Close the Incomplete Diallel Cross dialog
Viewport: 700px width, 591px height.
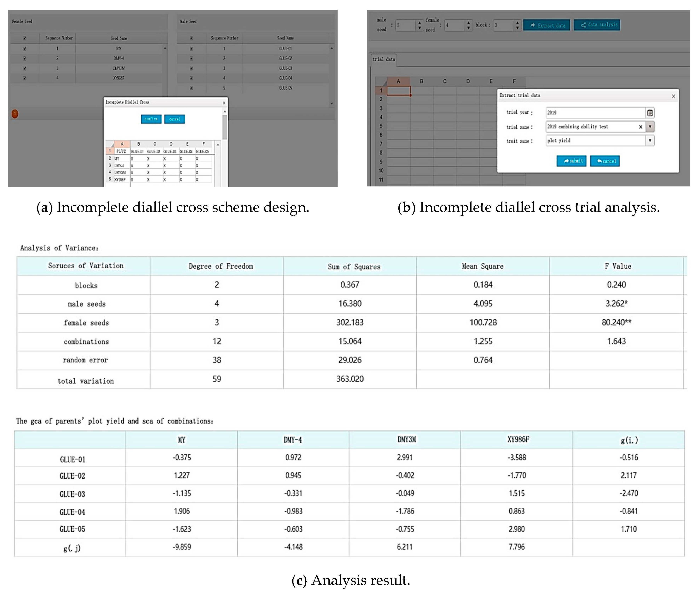(x=224, y=103)
